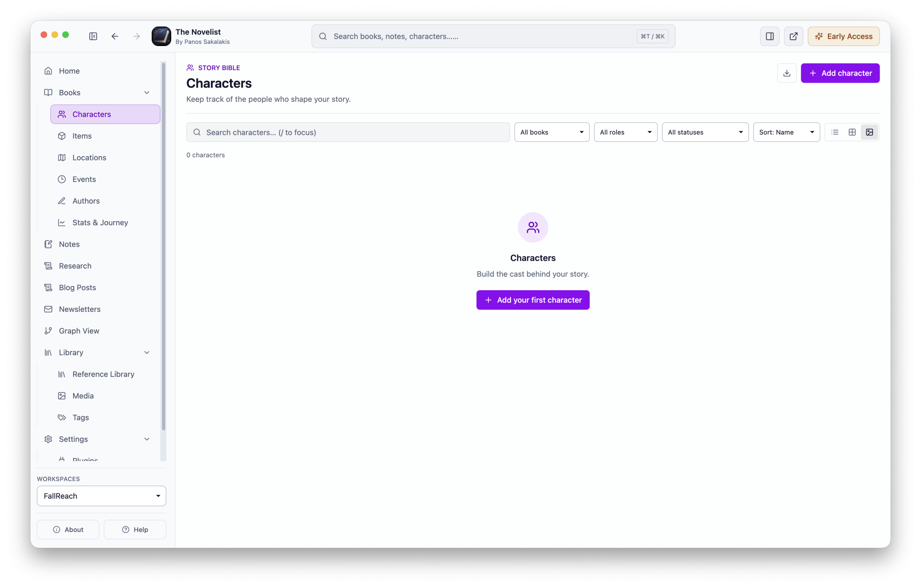Image resolution: width=921 pixels, height=588 pixels.
Task: Click the export download icon
Action: (787, 73)
